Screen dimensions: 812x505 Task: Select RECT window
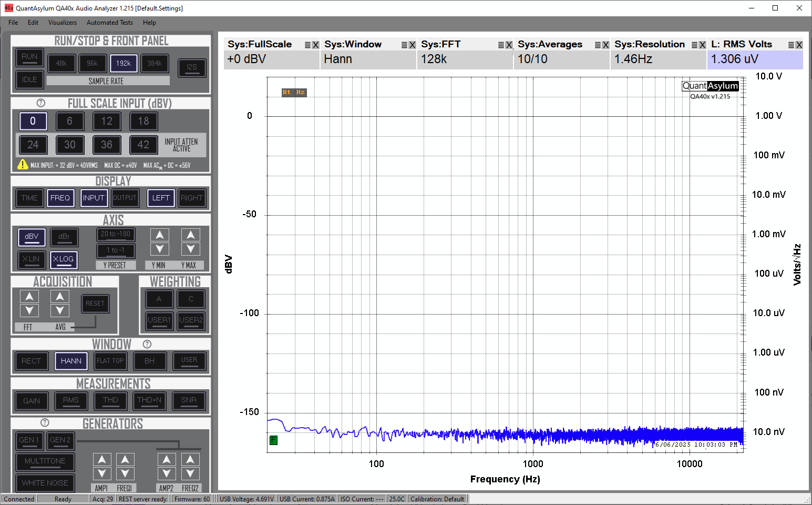tap(32, 361)
